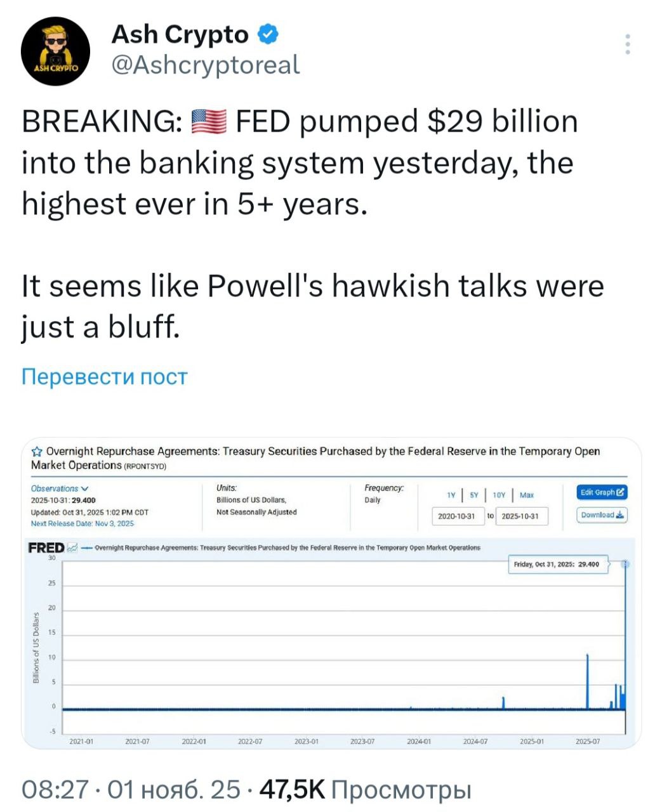The height and width of the screenshot is (812, 662).
Task: Click the star favorite icon on chart
Action: coord(37,452)
